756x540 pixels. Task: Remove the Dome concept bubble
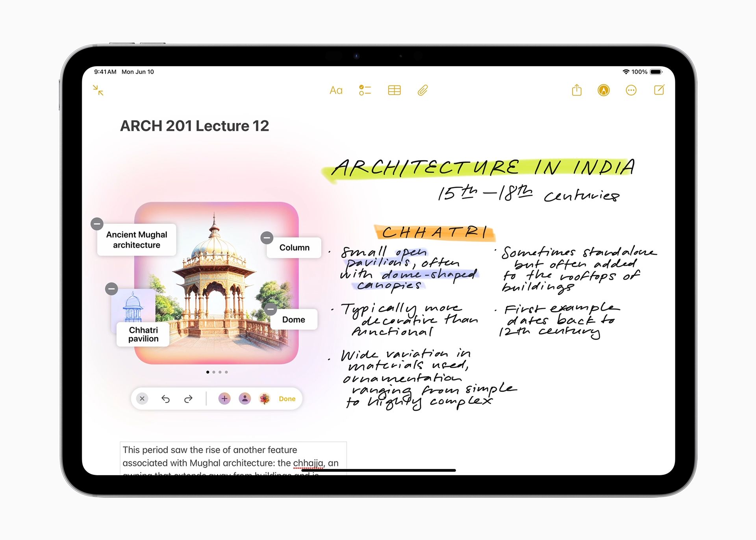click(271, 309)
